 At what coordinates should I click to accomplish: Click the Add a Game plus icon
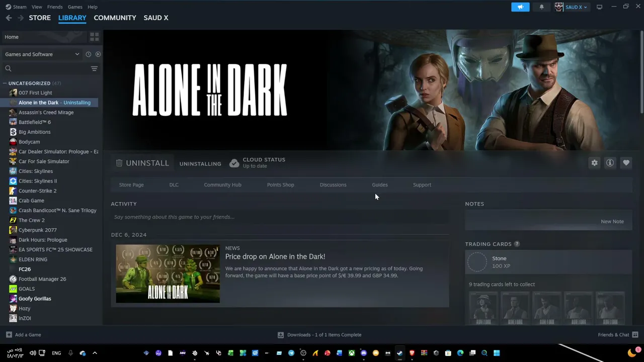(x=9, y=335)
